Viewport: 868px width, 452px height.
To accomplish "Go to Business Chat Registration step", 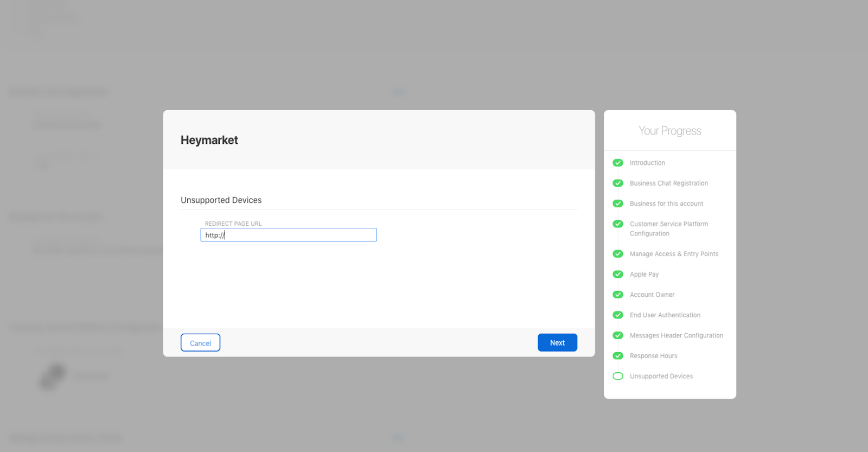I will click(669, 183).
